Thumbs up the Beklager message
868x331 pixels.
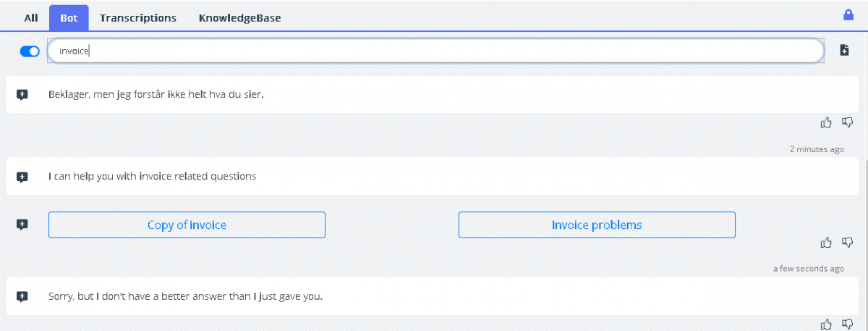tap(827, 122)
